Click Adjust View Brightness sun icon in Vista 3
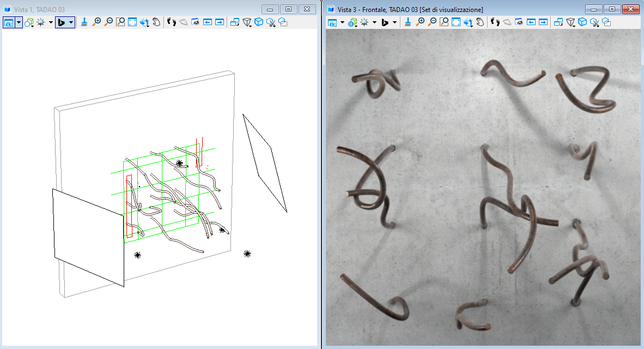This screenshot has width=644, height=349. point(364,22)
